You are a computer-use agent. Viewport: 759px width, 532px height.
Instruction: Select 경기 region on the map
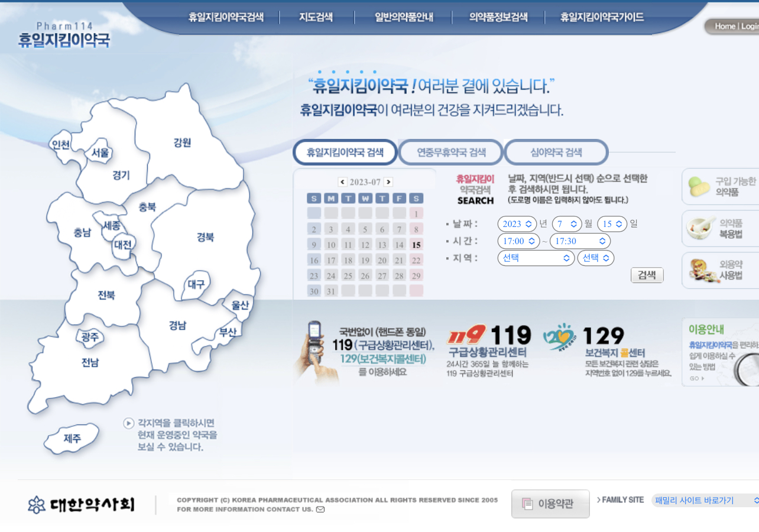click(121, 175)
